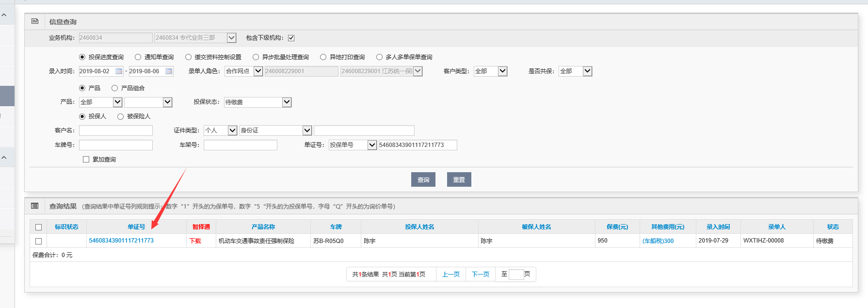This screenshot has height=308, width=868.
Task: Open the start date calendar picker icon
Action: pos(119,71)
